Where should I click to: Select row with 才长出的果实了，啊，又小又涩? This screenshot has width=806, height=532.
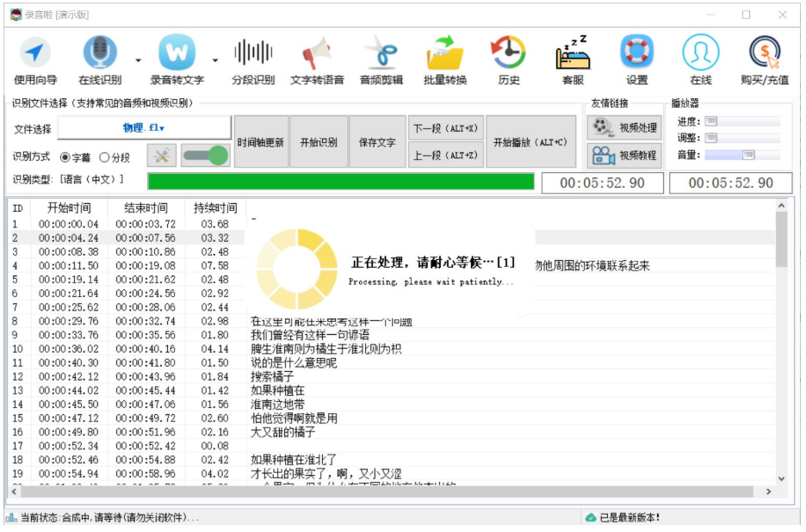pos(392,474)
